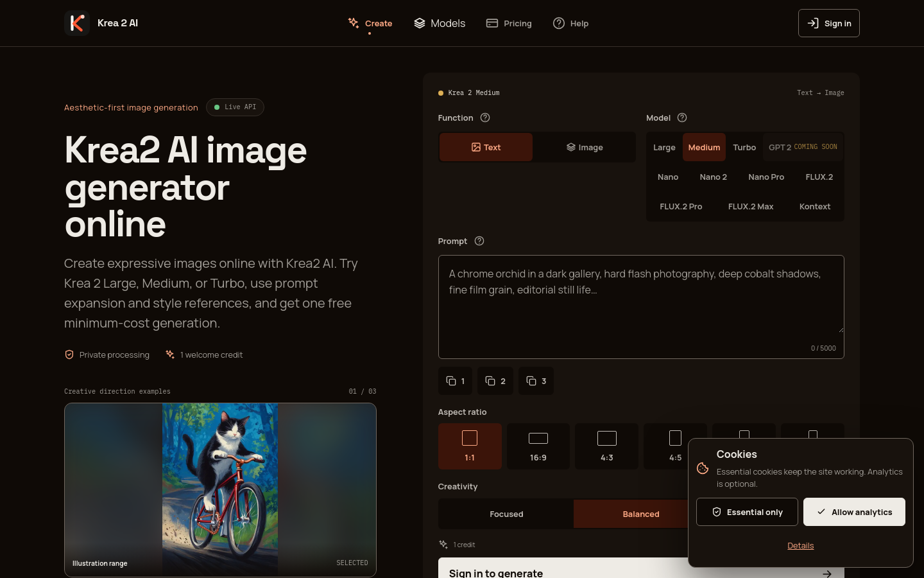Open the Function help question icon

[485, 118]
